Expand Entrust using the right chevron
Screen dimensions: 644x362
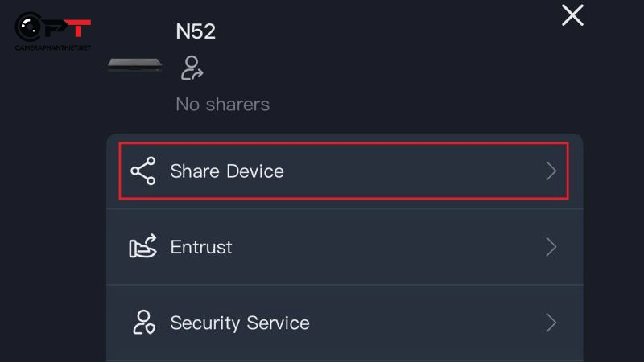click(x=551, y=247)
